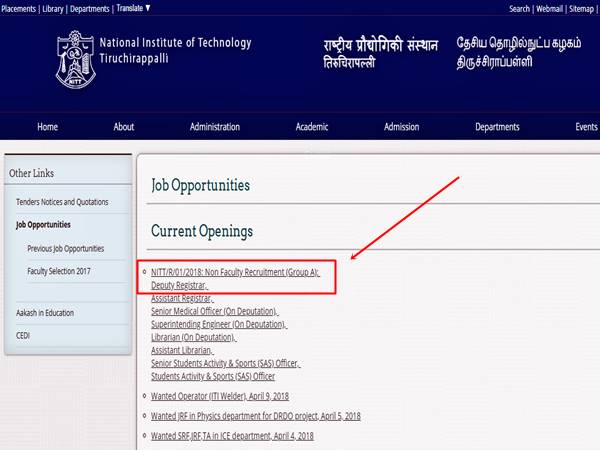The image size is (600, 450).
Task: Open Senior Students Activity & Sports Officer
Action: pyautogui.click(x=225, y=363)
